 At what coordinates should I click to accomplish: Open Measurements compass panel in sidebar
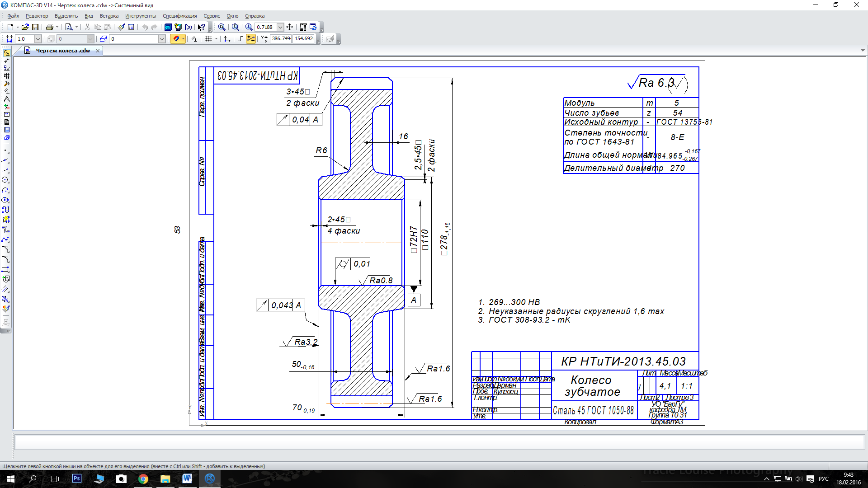pyautogui.click(x=7, y=99)
